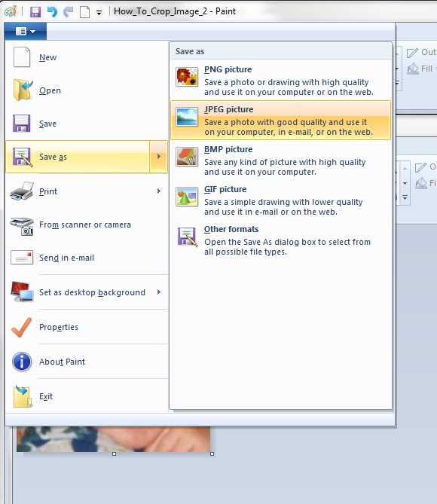Viewport: 437px width, 504px height.
Task: Click About Paint info icon
Action: 22,362
